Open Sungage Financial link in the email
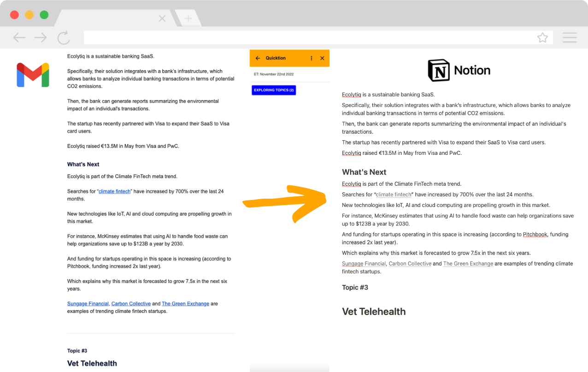 88,304
